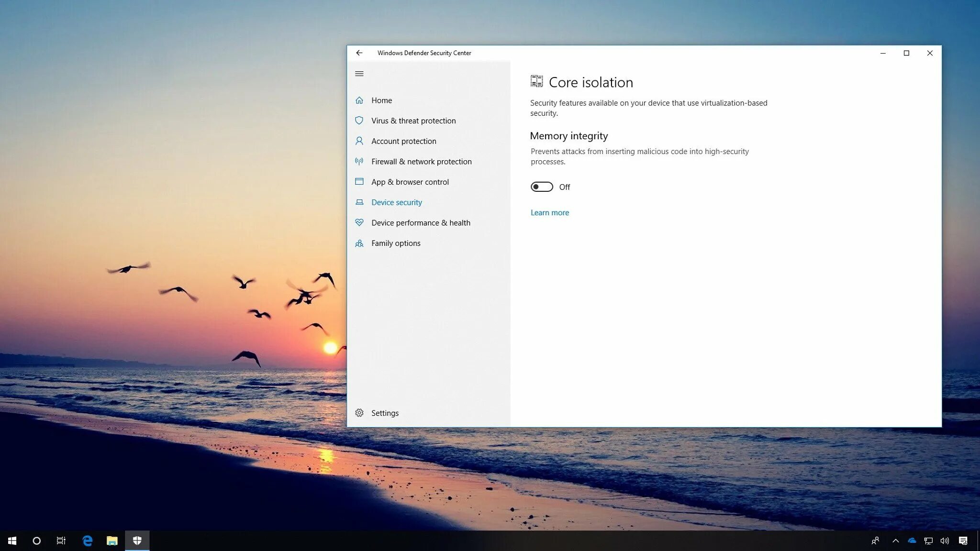Click the Device performance & health icon
The width and height of the screenshot is (980, 551).
coord(359,222)
